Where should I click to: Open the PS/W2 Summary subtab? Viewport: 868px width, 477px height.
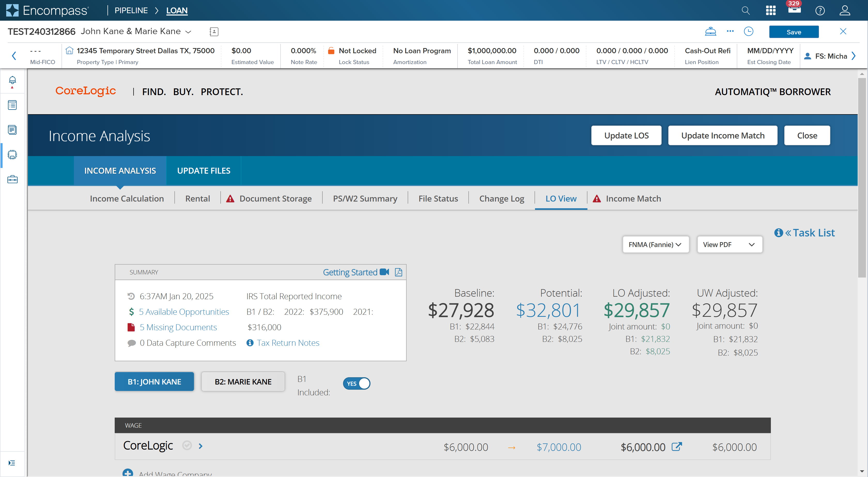(365, 198)
